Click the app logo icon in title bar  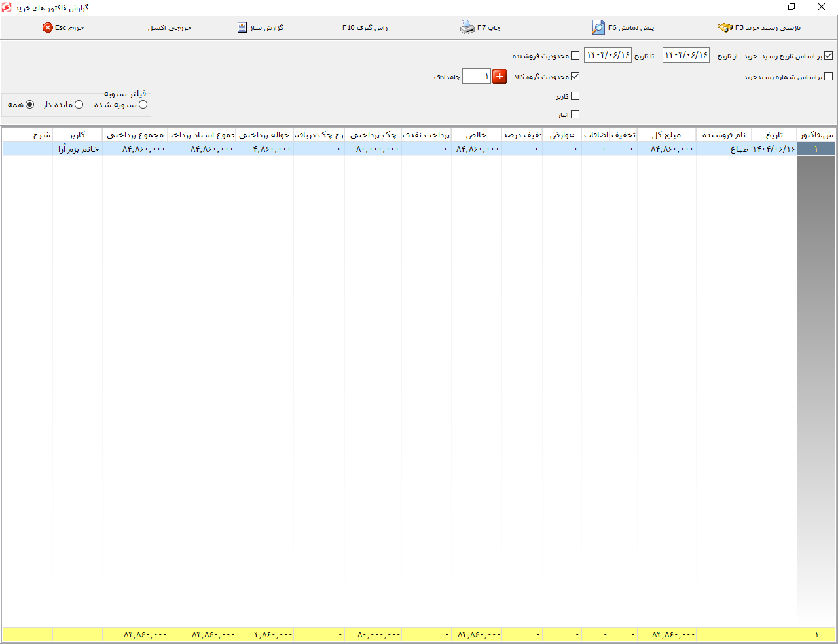7,7
